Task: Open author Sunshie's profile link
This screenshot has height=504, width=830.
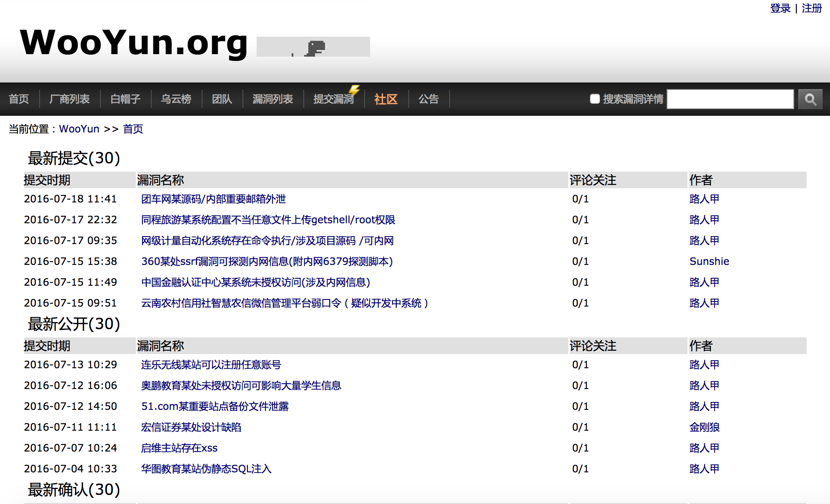Action: click(x=709, y=262)
